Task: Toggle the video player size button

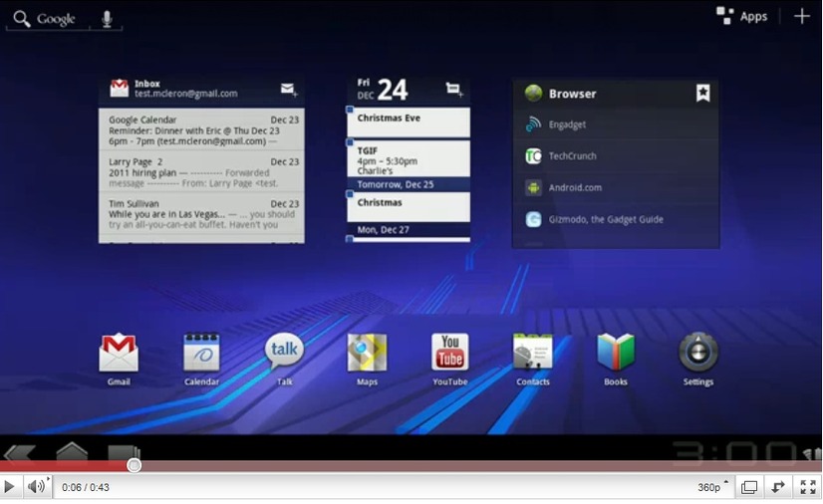Action: point(749,487)
